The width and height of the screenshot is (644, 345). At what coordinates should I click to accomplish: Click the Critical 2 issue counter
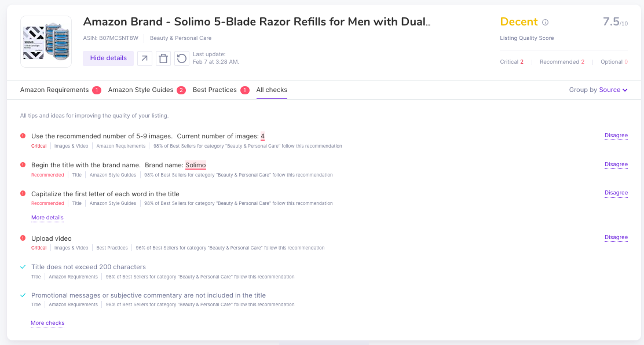click(x=512, y=62)
